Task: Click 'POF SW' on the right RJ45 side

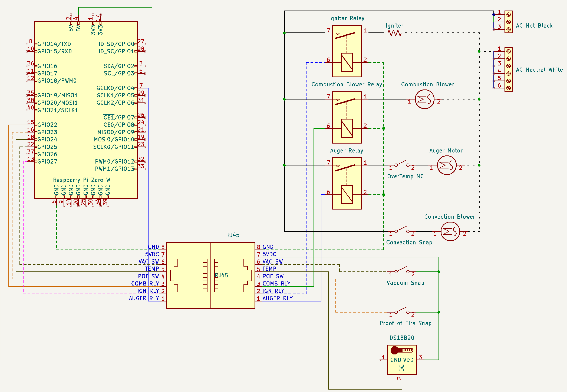Action: (273, 277)
